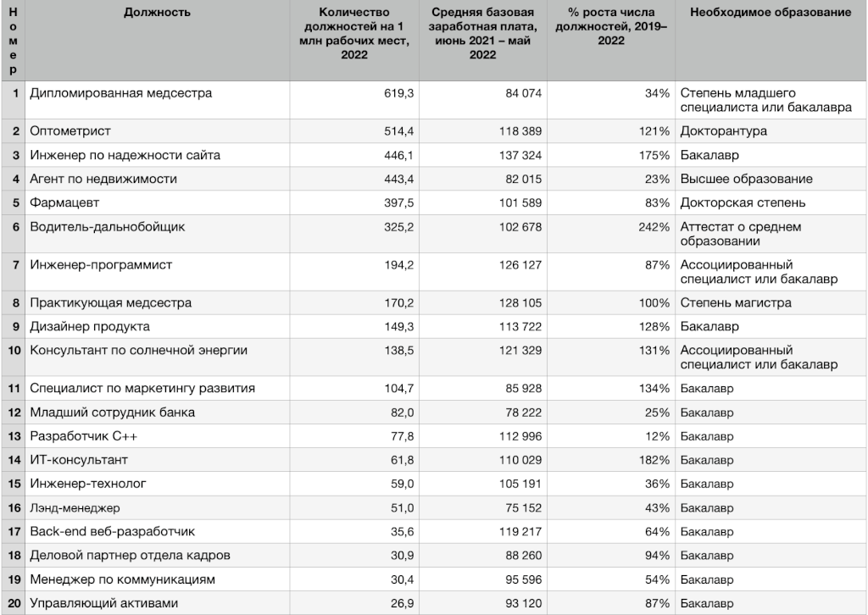Viewport: 868px width, 615px height.
Task: Click the 'Должность' column header
Action: click(x=157, y=13)
